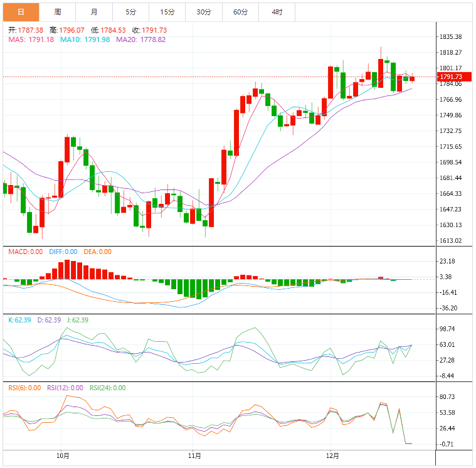The height and width of the screenshot is (468, 476).
Task: Switch to the 月 monthly tab
Action: pyautogui.click(x=94, y=12)
